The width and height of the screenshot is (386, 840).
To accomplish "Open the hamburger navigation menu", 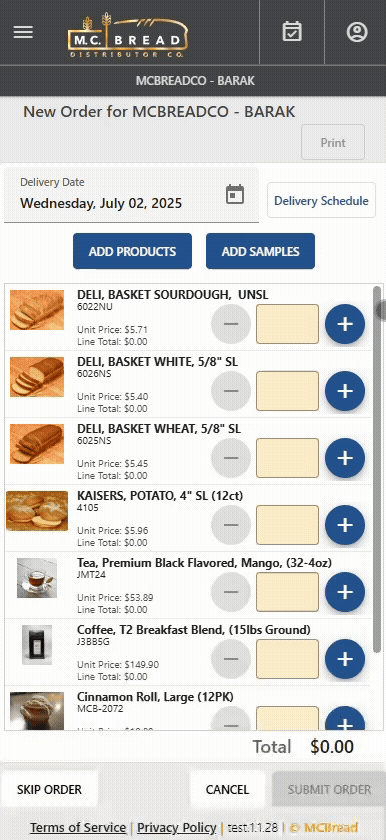I will click(x=23, y=32).
